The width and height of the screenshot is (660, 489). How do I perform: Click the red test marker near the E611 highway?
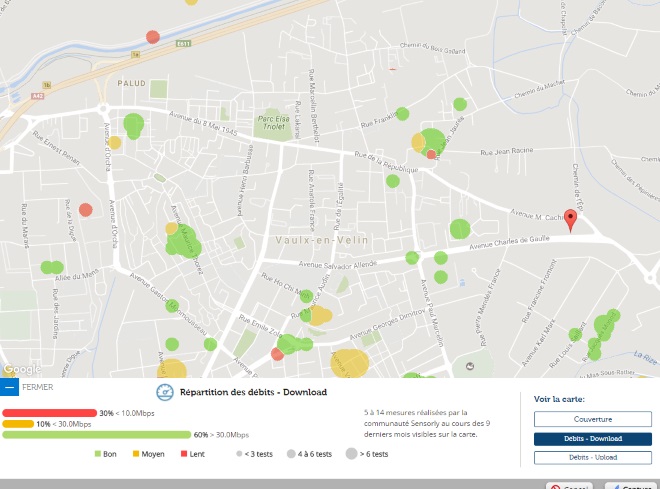pyautogui.click(x=153, y=37)
